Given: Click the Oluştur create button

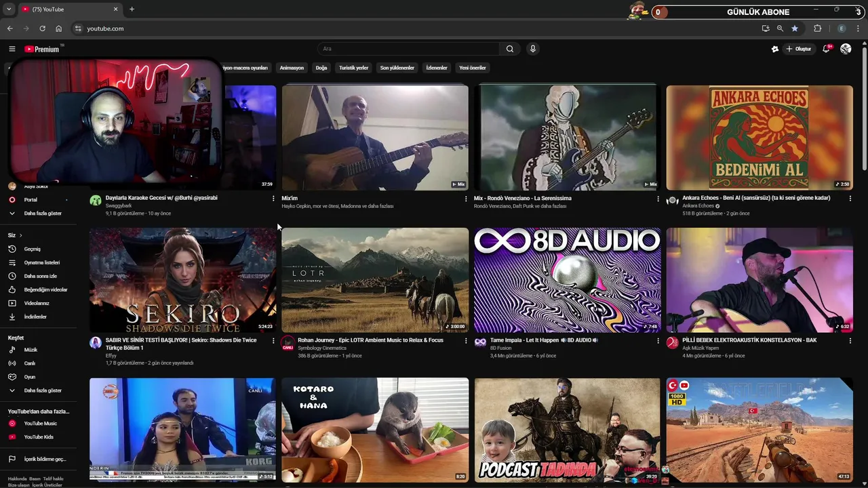Looking at the screenshot, I should [798, 49].
